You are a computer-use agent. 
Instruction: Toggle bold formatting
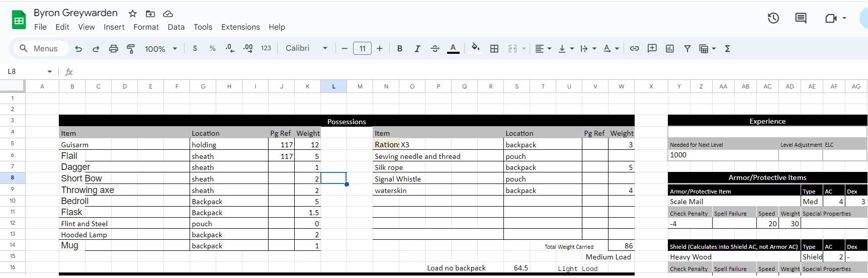pos(400,48)
